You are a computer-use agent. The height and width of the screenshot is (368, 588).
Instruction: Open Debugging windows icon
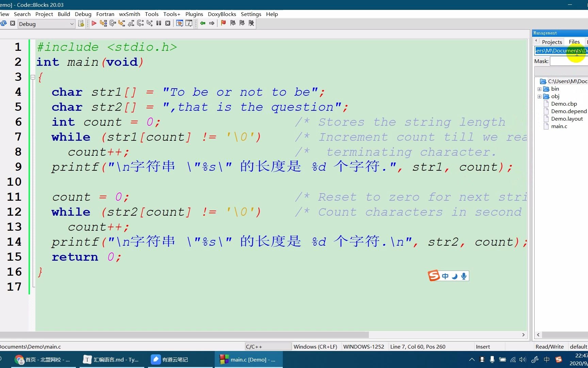(180, 23)
